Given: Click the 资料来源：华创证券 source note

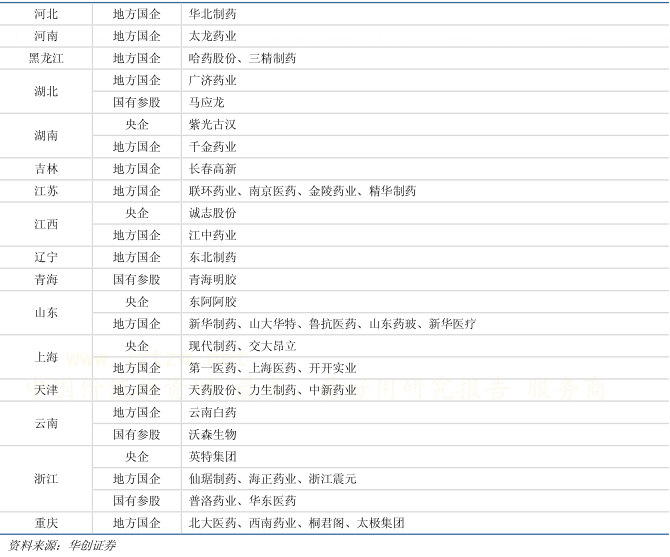Looking at the screenshot, I should (x=62, y=545).
